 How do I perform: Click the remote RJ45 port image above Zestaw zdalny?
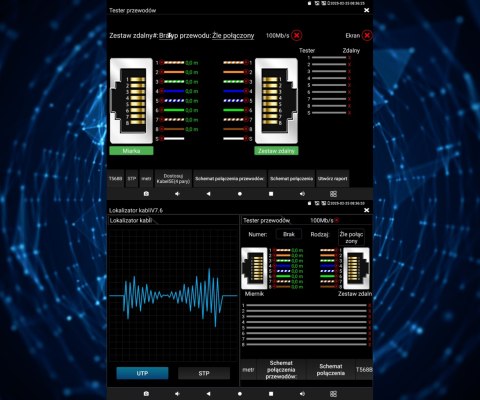click(x=276, y=101)
